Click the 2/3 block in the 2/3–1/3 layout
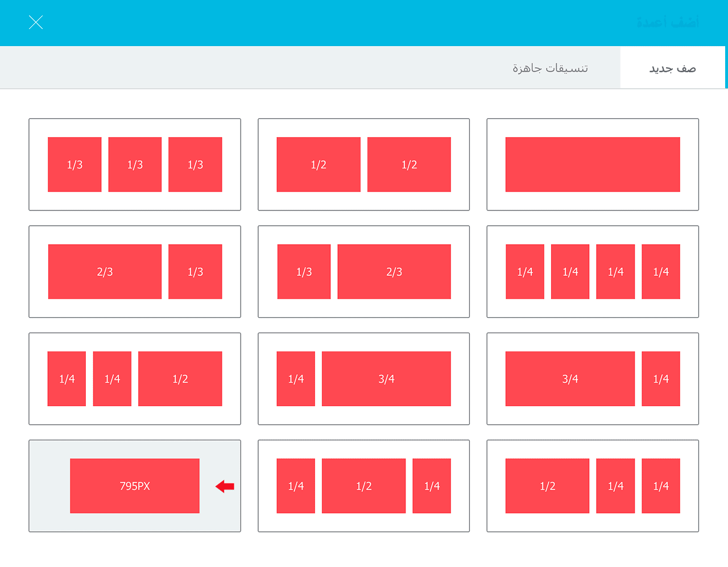Viewport: 728px width, 567px height. (x=105, y=272)
